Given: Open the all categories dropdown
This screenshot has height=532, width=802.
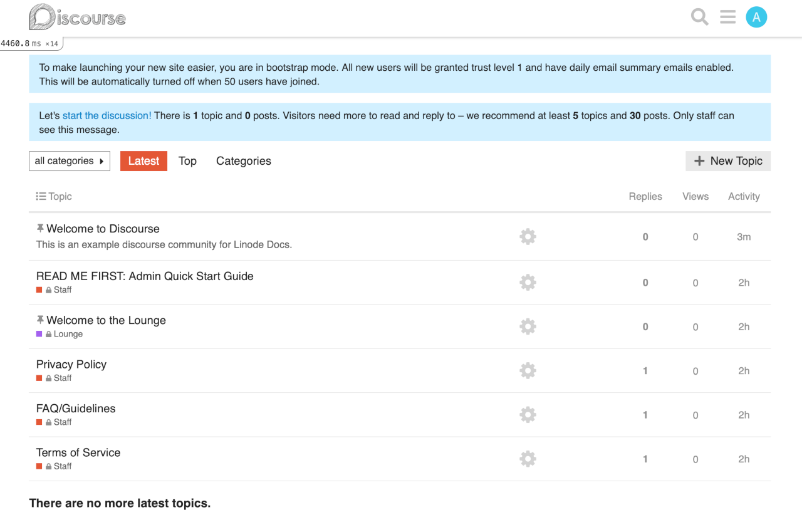Looking at the screenshot, I should (x=69, y=161).
